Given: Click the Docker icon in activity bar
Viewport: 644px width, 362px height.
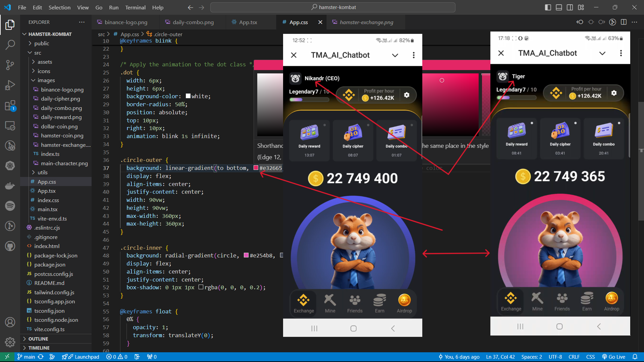Looking at the screenshot, I should pyautogui.click(x=10, y=185).
